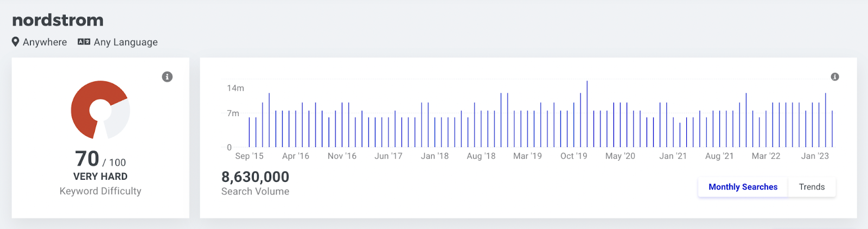Click the info icon in Keyword Difficulty card

pyautogui.click(x=167, y=77)
